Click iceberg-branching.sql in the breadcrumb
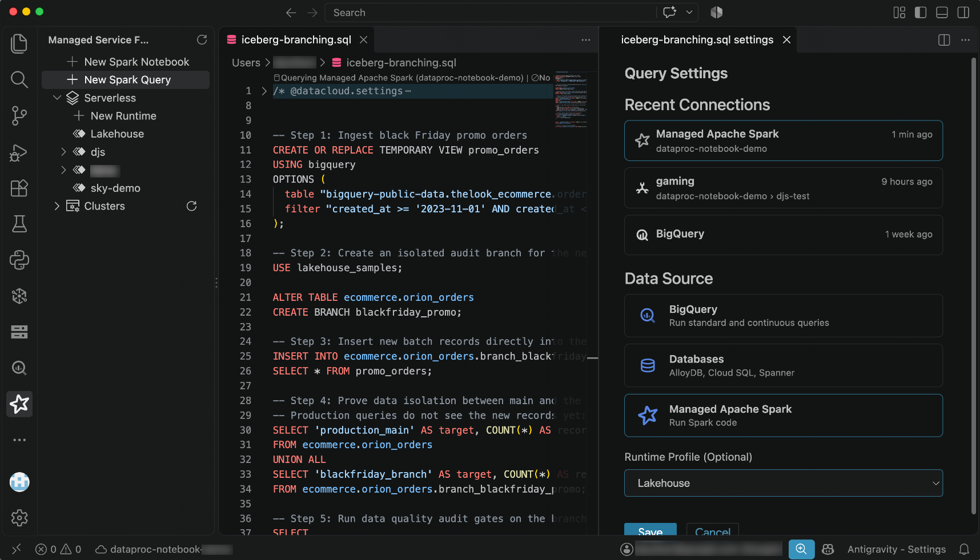This screenshot has height=560, width=980. 401,63
